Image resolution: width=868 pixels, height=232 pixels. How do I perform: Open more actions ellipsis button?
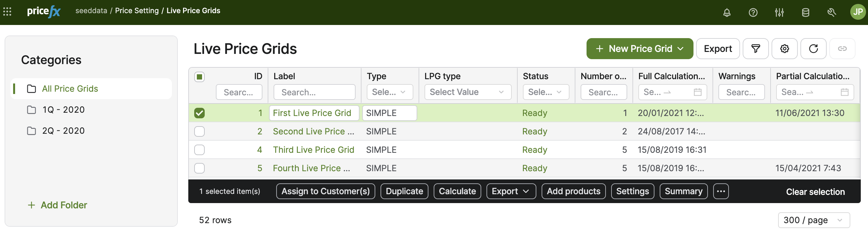pyautogui.click(x=721, y=191)
